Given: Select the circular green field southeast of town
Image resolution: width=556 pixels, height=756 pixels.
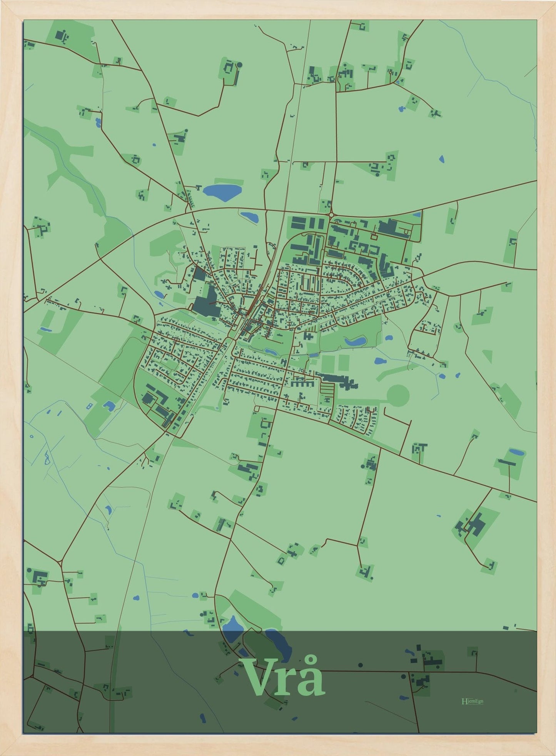Looking at the screenshot, I should pos(398,395).
